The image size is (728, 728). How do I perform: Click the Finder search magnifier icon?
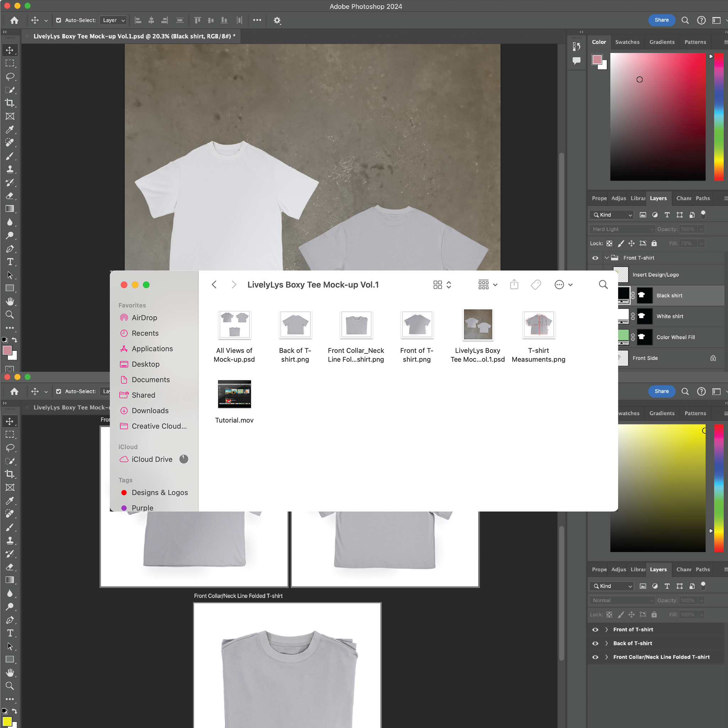[x=603, y=285]
